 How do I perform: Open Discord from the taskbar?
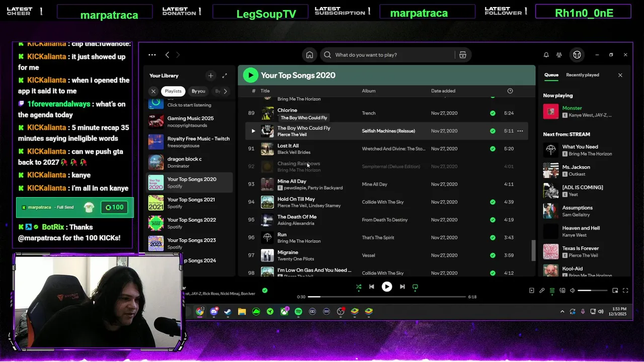pyautogui.click(x=214, y=311)
